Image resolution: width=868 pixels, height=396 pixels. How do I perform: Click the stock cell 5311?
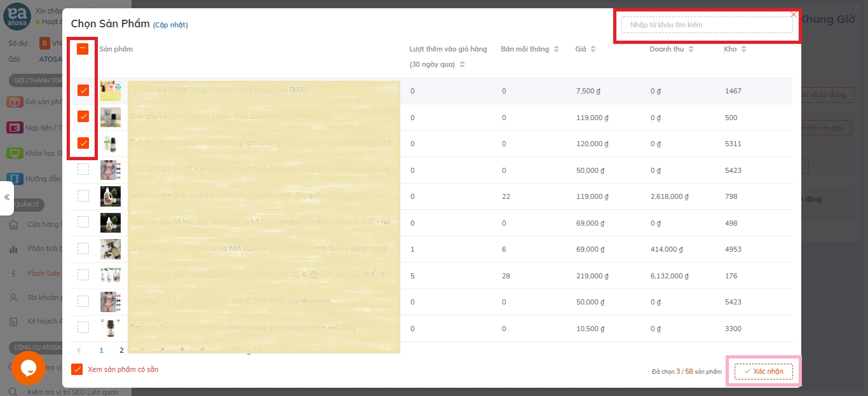(733, 144)
